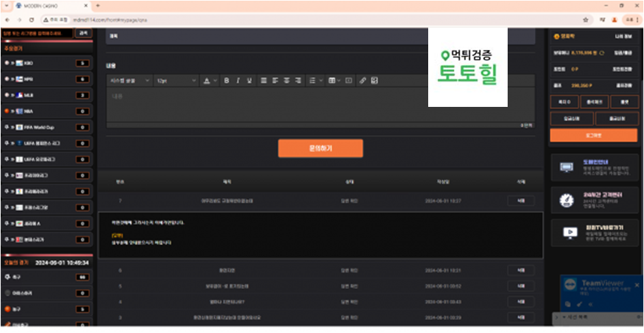Click the orange 문의하기 submit button

(320, 147)
